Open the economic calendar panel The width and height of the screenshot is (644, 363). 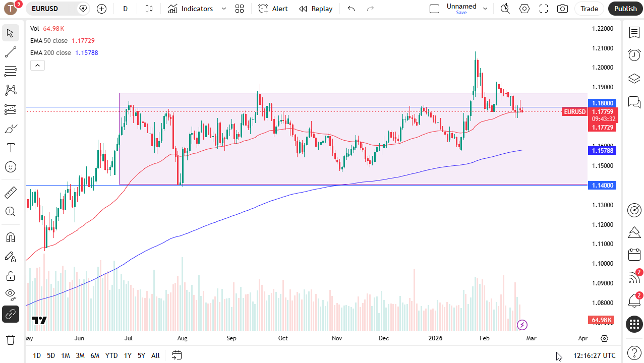point(634,255)
